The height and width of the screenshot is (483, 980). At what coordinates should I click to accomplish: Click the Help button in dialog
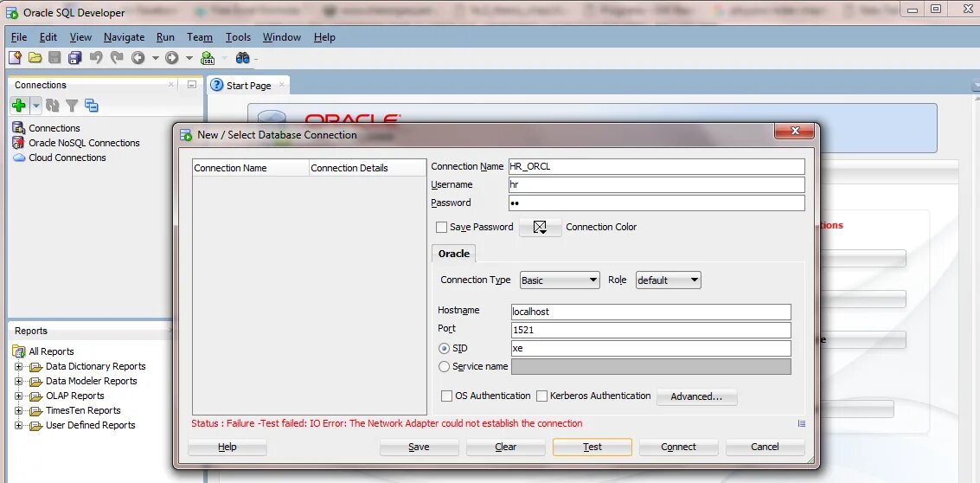tap(227, 447)
